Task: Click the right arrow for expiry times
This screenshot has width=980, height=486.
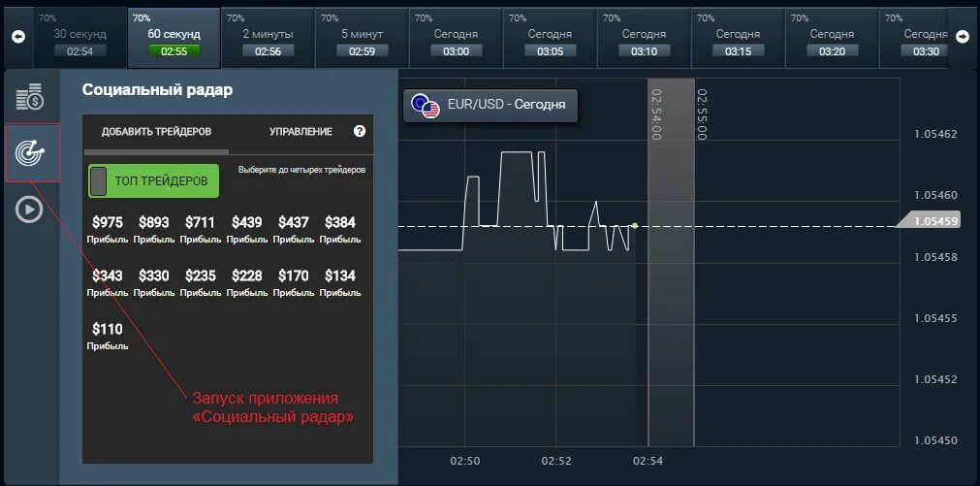Action: [962, 37]
